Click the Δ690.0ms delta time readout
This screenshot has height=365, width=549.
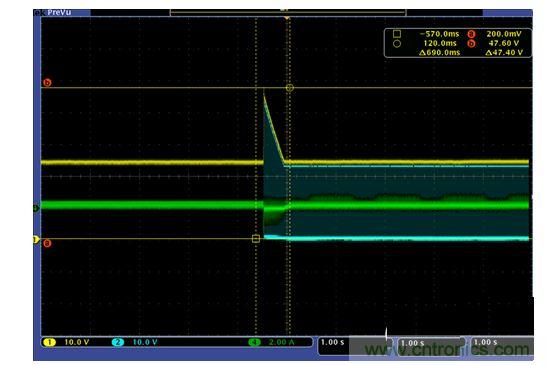(x=439, y=53)
